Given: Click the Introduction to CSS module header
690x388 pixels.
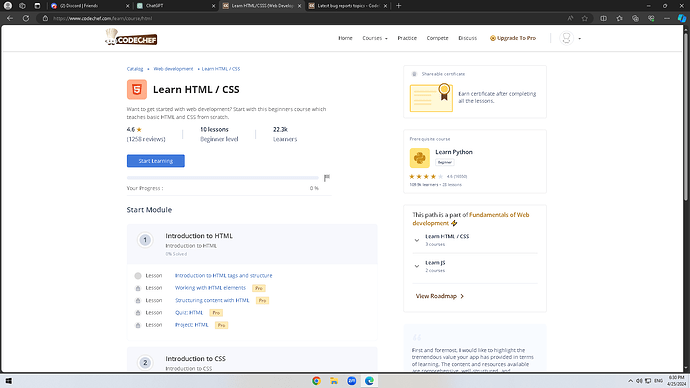Looking at the screenshot, I should pyautogui.click(x=252, y=360).
